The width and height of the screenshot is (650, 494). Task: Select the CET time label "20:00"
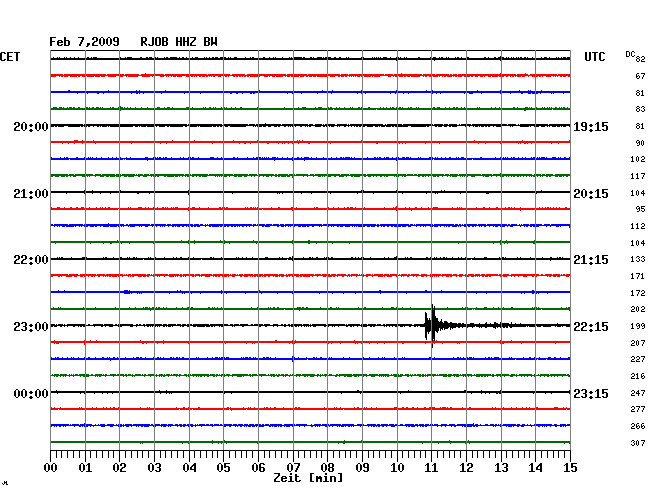pyautogui.click(x=31, y=127)
